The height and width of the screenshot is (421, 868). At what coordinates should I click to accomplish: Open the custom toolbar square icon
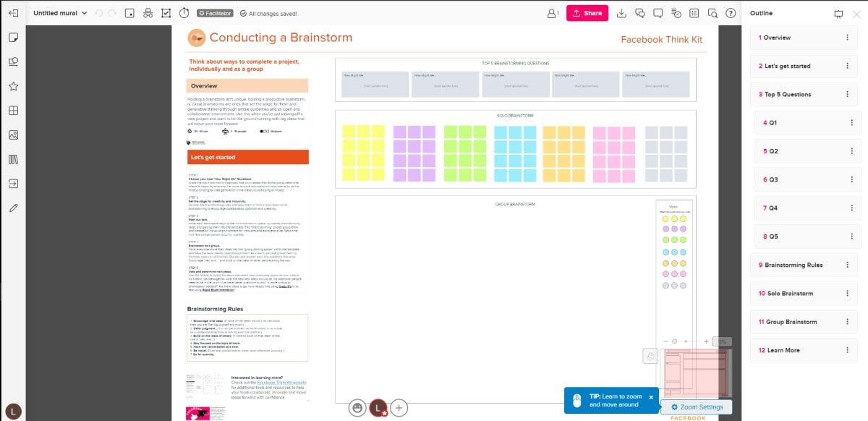129,13
